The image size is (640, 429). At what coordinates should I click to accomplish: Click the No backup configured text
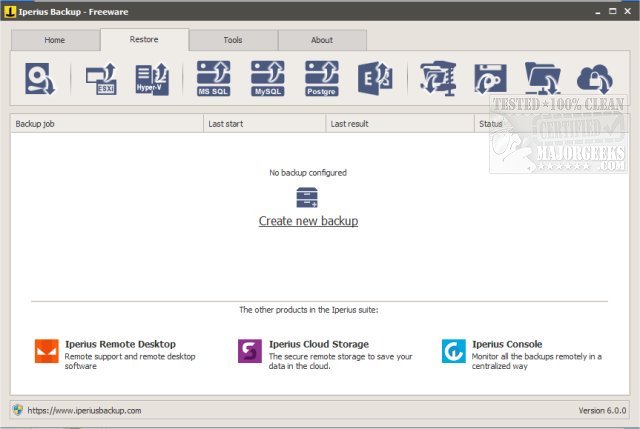[308, 173]
